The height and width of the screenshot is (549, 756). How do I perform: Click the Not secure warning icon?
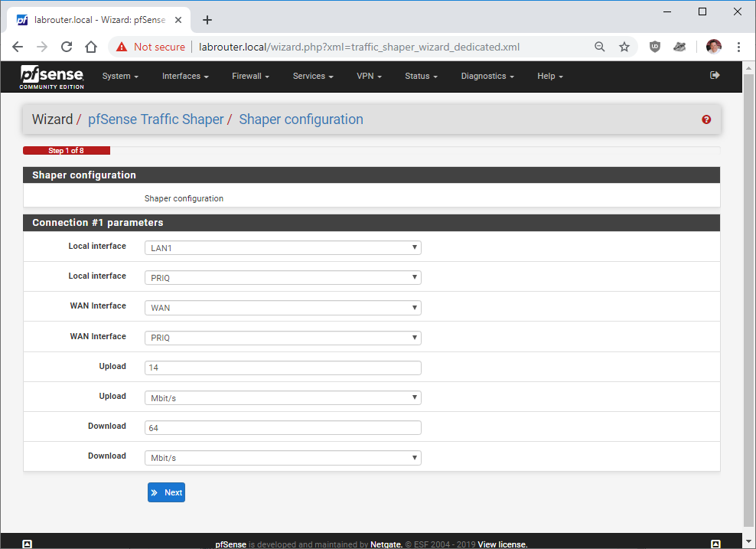(122, 47)
